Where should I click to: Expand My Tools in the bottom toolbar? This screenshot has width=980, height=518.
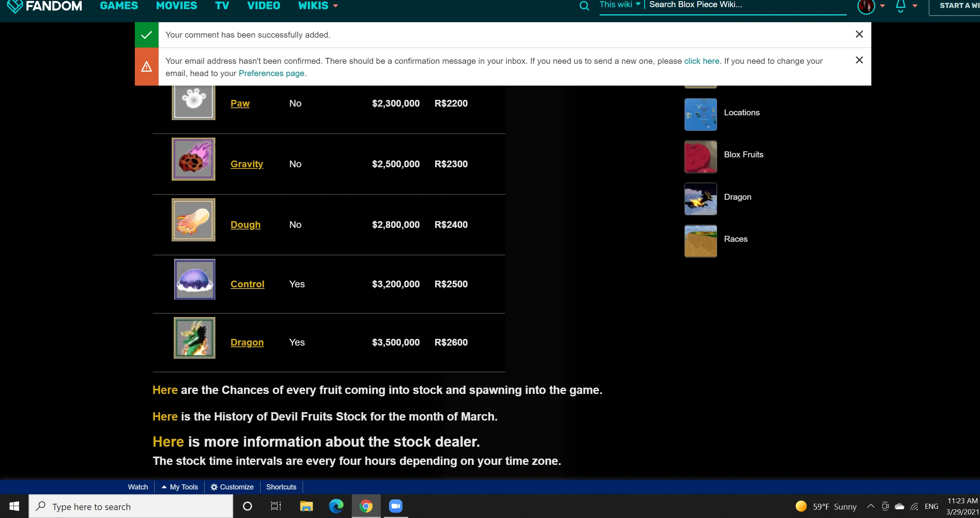point(180,487)
